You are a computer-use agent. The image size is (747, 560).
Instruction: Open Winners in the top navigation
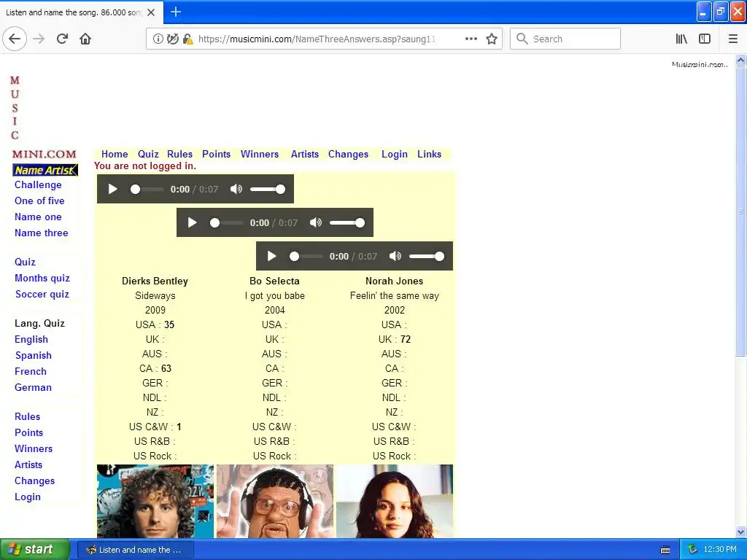click(260, 154)
